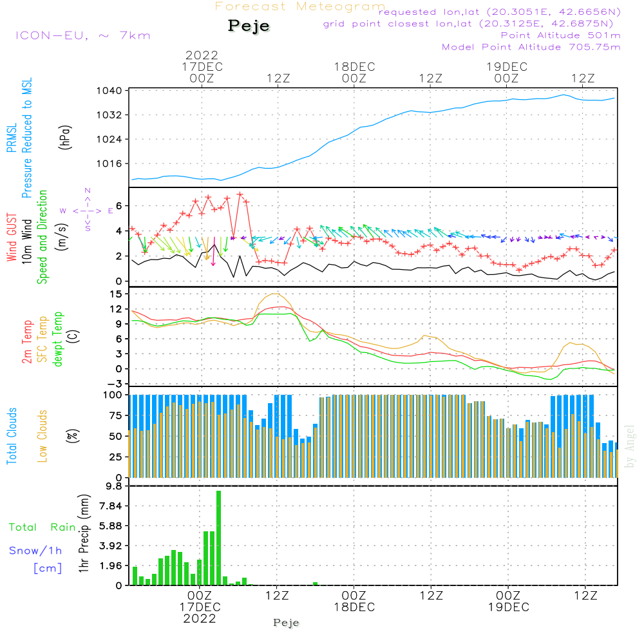Click the black '10m Wind' legend label
This screenshot has width=644, height=644.
pos(26,241)
